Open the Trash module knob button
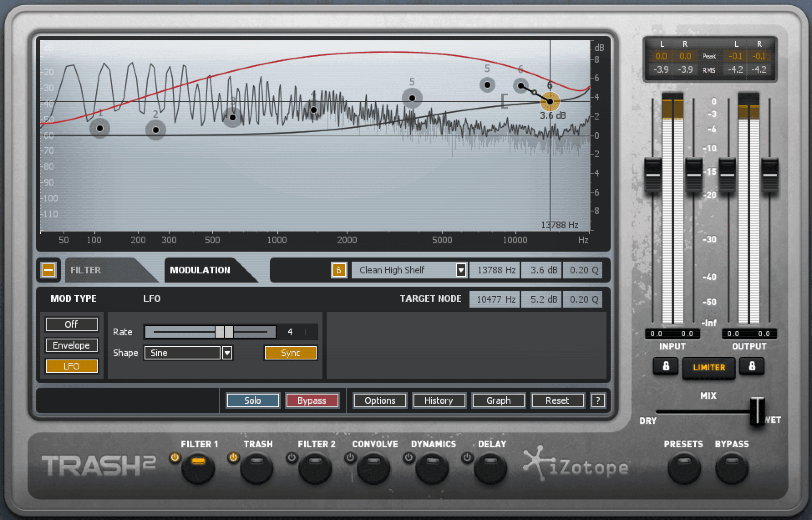Image resolution: width=812 pixels, height=520 pixels. 257,469
